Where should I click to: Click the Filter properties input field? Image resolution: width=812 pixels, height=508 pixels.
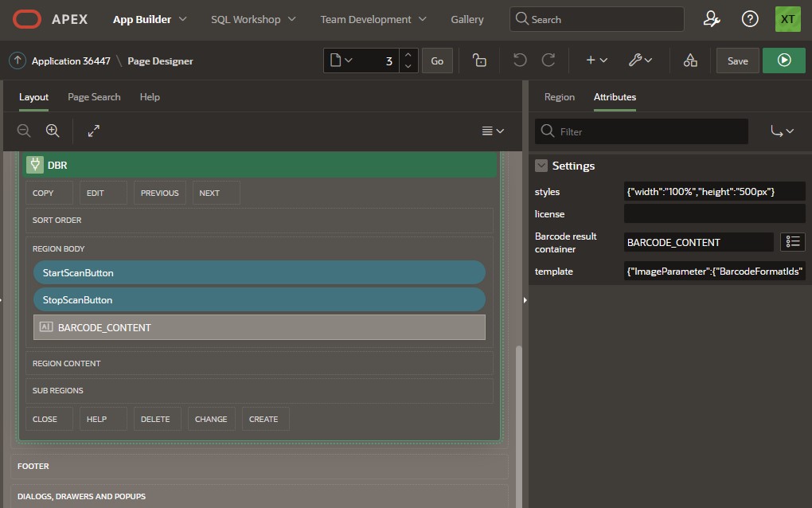click(650, 131)
